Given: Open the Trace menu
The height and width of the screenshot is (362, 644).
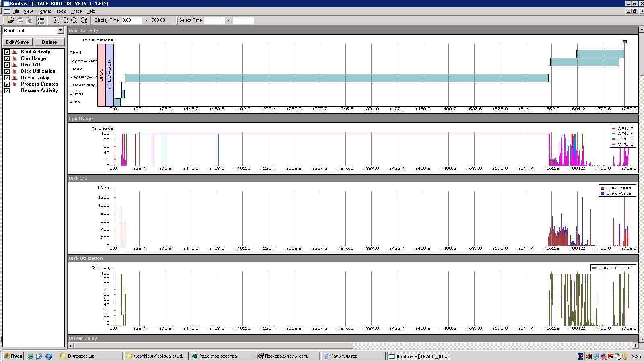Looking at the screenshot, I should pyautogui.click(x=76, y=11).
